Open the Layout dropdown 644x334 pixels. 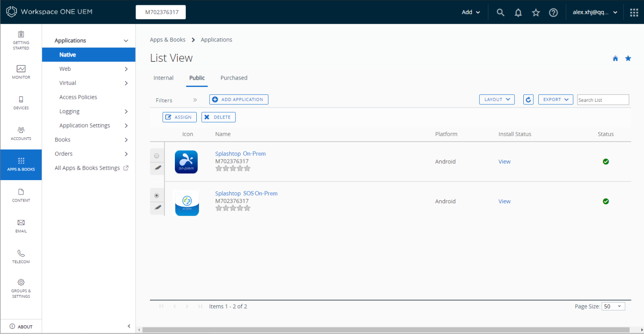point(497,100)
